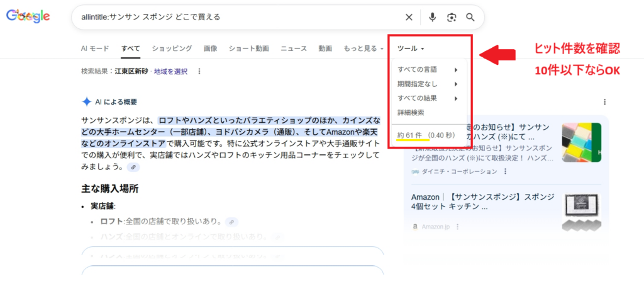This screenshot has width=644, height=308.
Task: Expand すべての結果 filter
Action: click(428, 98)
